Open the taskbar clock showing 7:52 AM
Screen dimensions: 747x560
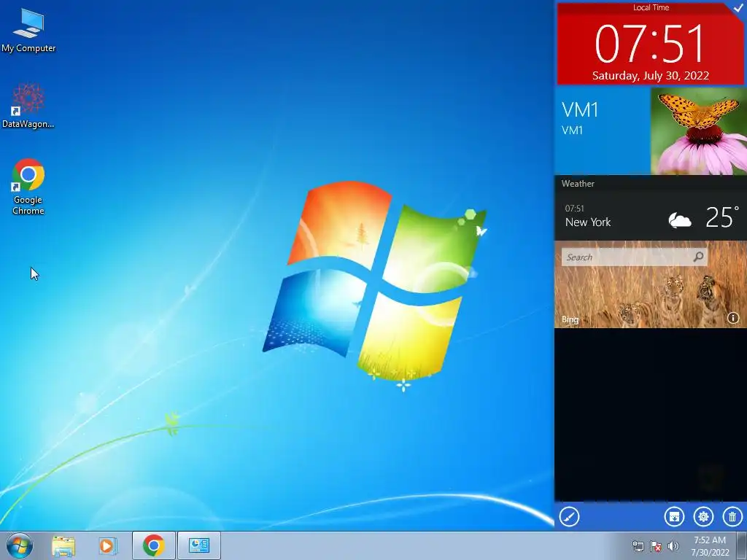tap(710, 546)
